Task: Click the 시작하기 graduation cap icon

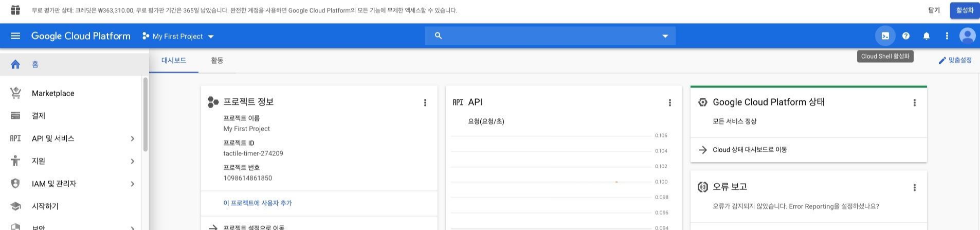Action: pos(15,206)
